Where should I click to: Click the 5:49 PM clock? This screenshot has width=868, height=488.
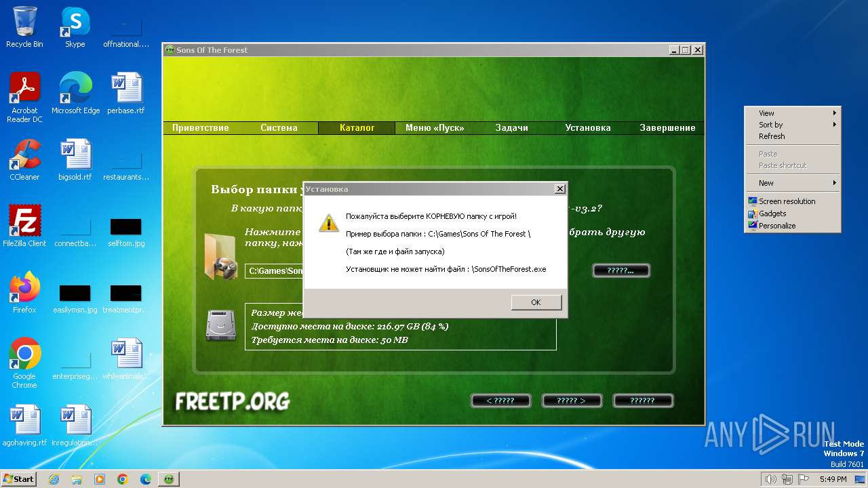click(833, 479)
